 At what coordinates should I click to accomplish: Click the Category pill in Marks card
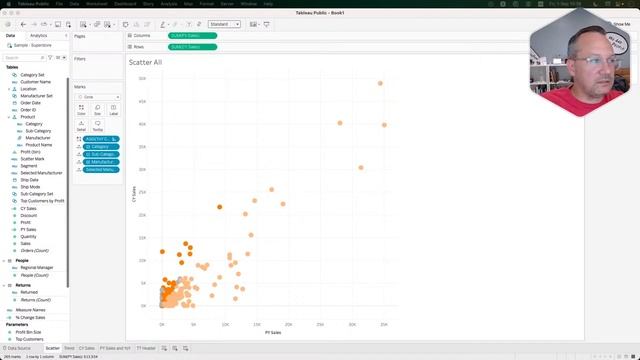(101, 147)
